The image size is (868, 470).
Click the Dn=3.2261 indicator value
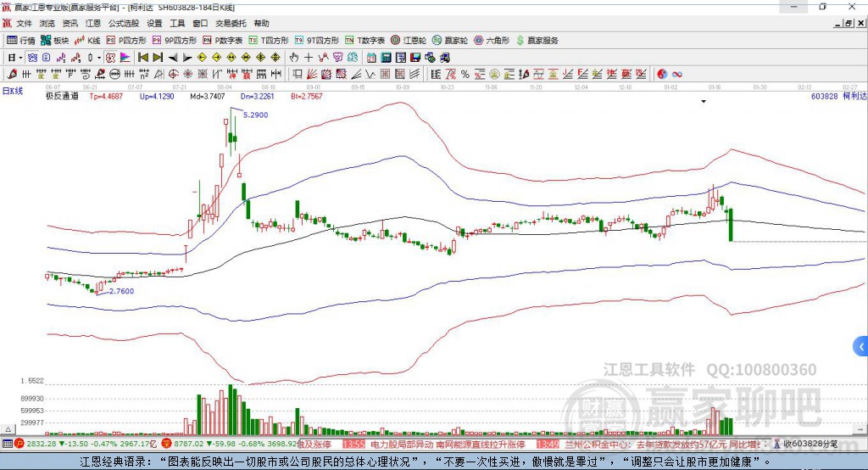[x=258, y=97]
